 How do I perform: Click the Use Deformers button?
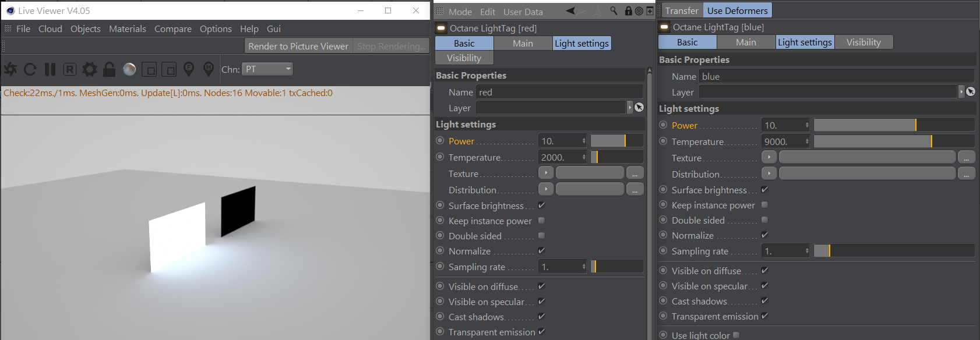(737, 10)
